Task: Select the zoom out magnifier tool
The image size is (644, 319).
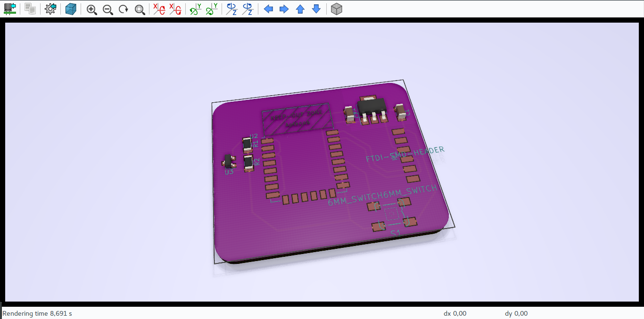Action: 107,8
